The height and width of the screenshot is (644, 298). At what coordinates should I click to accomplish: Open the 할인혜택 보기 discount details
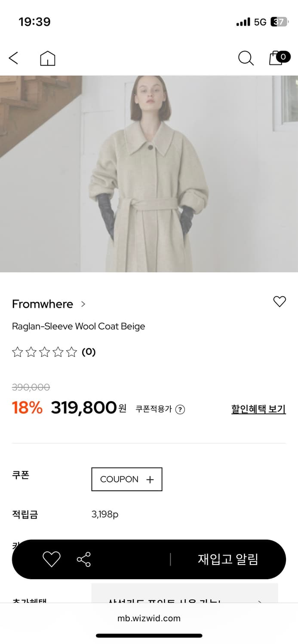coord(258,409)
